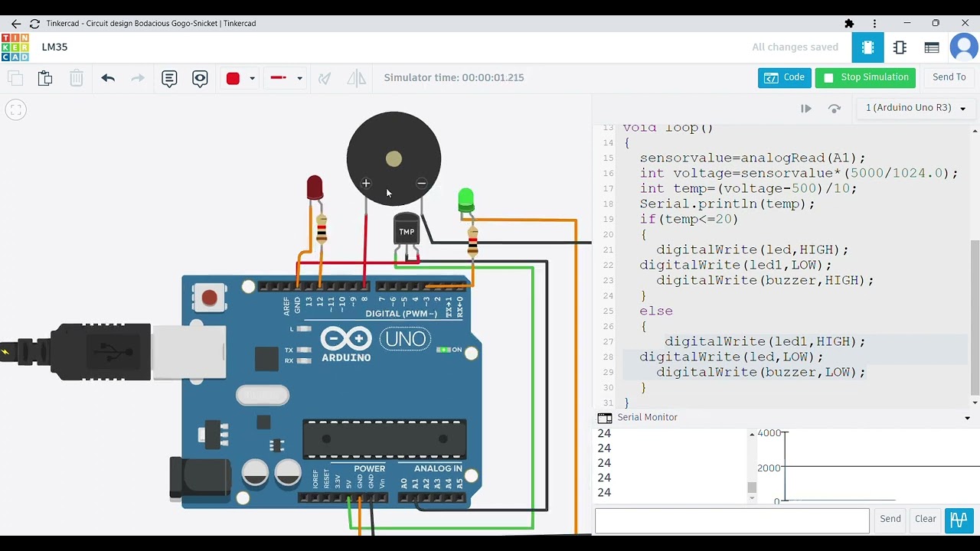Open the browser three-dot menu
980x551 pixels.
pos(874,24)
